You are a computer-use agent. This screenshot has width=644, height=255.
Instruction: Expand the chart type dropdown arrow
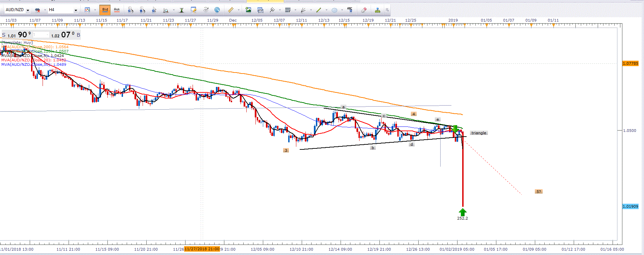(x=95, y=10)
